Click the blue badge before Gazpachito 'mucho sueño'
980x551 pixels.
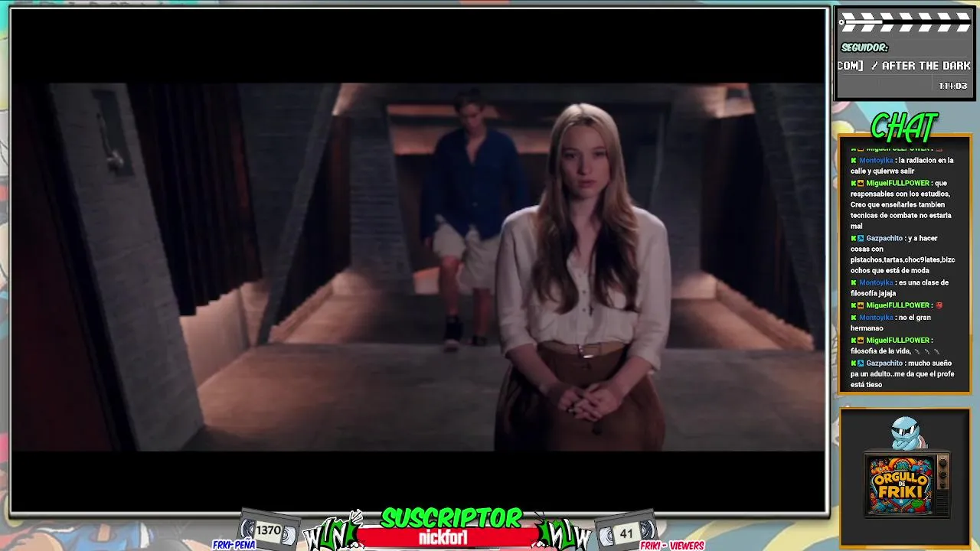(861, 364)
